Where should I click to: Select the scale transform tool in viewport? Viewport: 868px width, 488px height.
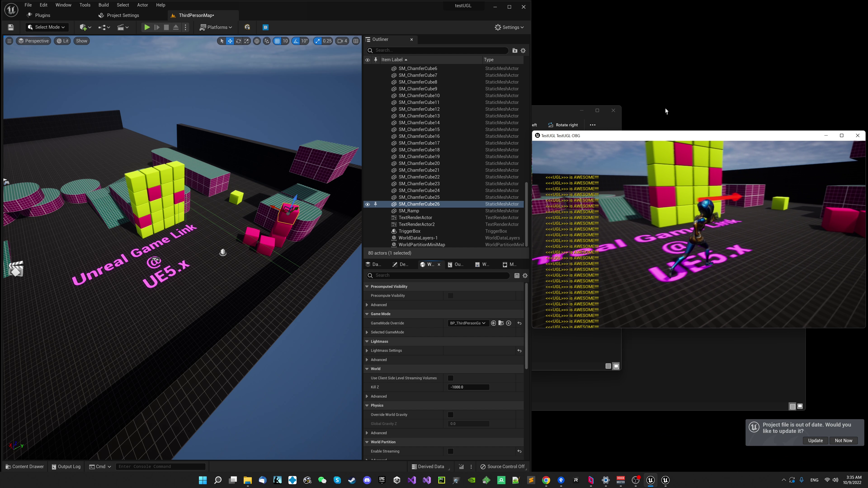(x=247, y=41)
